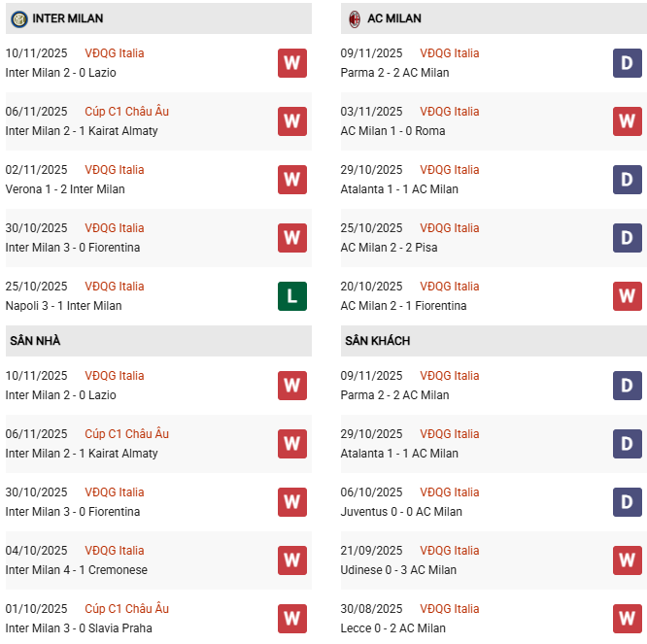Click Inter Milan 3 - 0 Fiorentina result in the SÂN NHÀ list
Viewport: 647px width, 644px height.
[73, 512]
